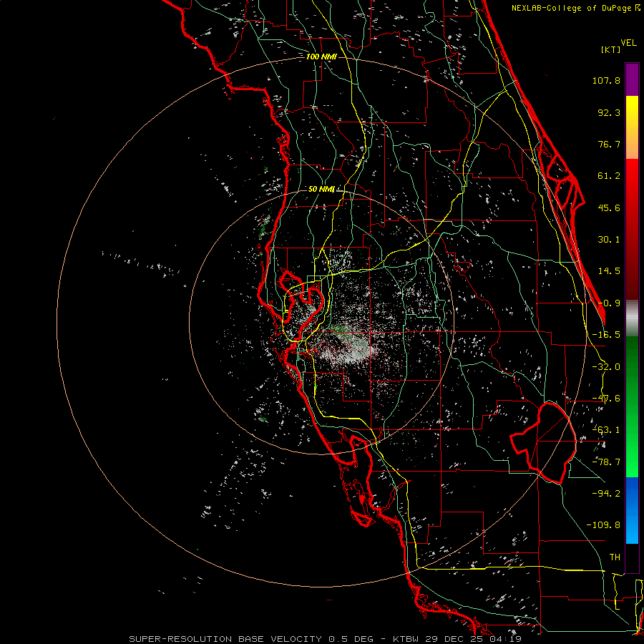Select the 92.3 velocity scale value
This screenshot has height=644, width=644.
click(x=609, y=112)
